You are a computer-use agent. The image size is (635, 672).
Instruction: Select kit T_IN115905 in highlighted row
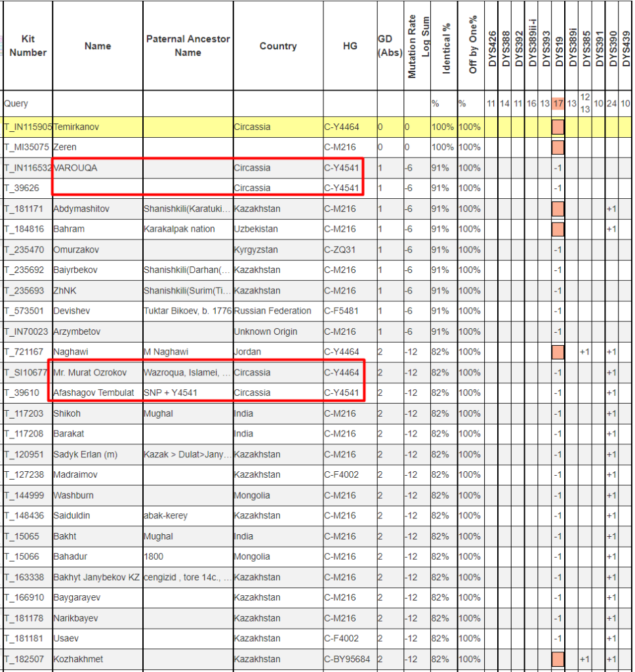click(28, 127)
